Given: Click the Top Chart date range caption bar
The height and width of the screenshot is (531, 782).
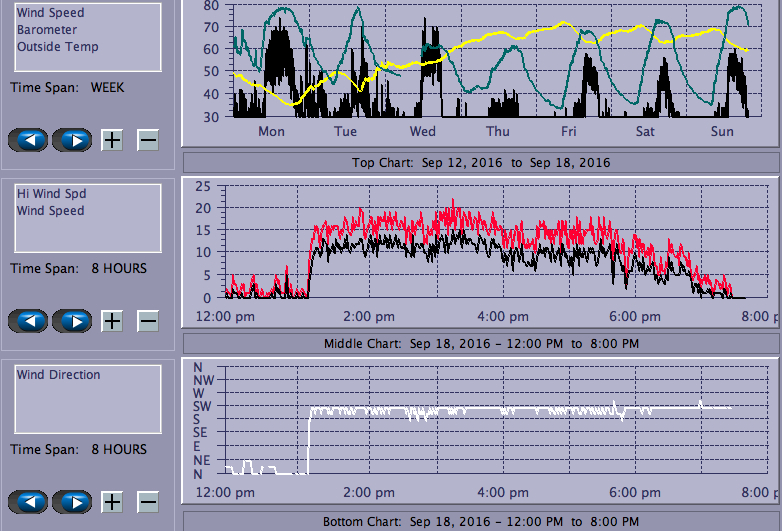Looking at the screenshot, I should click(x=480, y=162).
